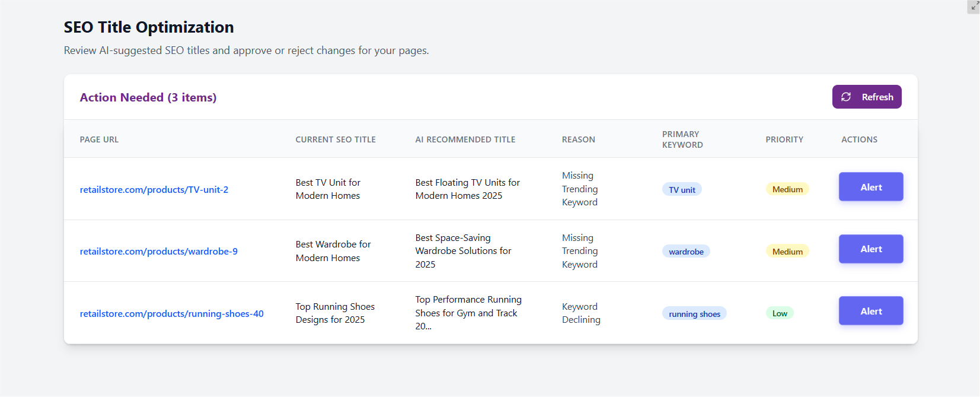
Task: Click the truncated 'Top Performance Running Shoes' title
Action: click(x=468, y=313)
